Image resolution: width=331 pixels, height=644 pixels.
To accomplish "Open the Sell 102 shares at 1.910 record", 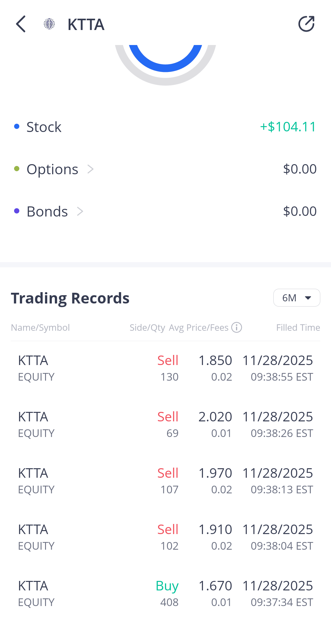I will (165, 537).
